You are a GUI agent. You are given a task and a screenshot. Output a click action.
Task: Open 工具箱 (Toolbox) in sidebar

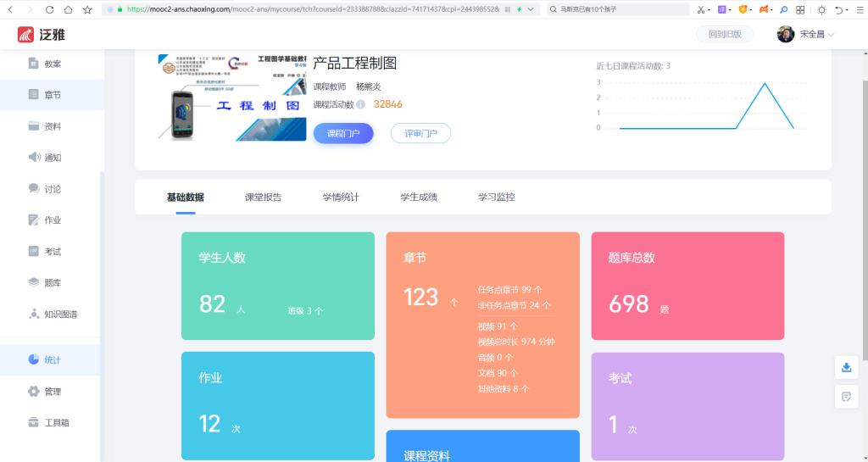coord(56,423)
